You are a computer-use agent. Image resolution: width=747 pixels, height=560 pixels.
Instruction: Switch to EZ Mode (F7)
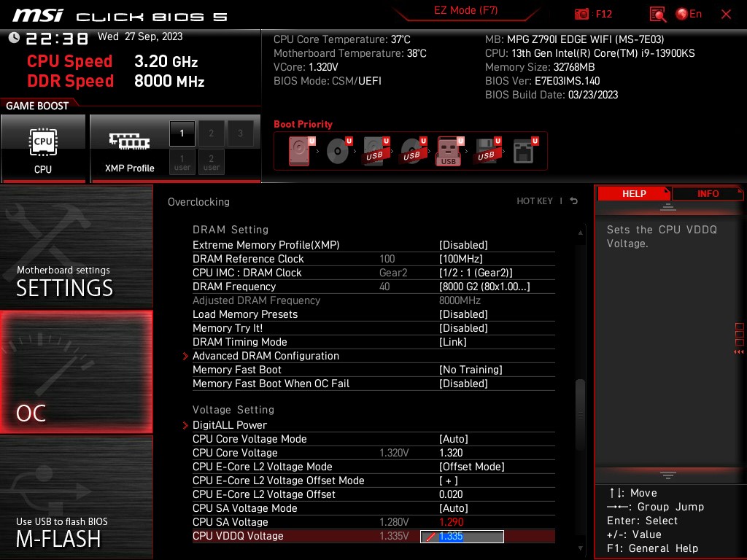point(465,10)
